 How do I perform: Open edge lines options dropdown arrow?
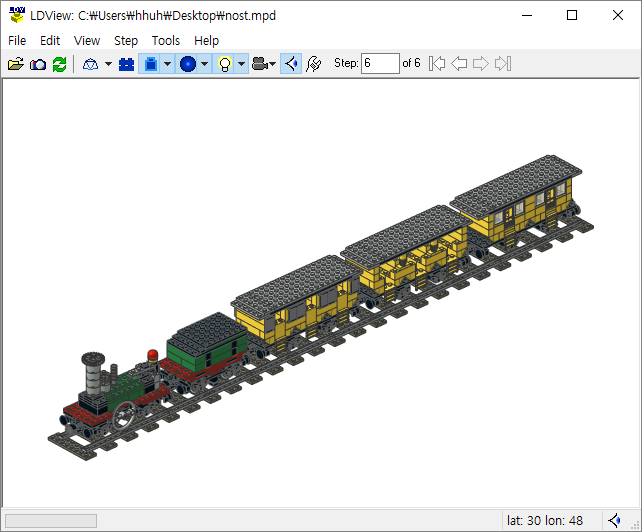click(167, 64)
